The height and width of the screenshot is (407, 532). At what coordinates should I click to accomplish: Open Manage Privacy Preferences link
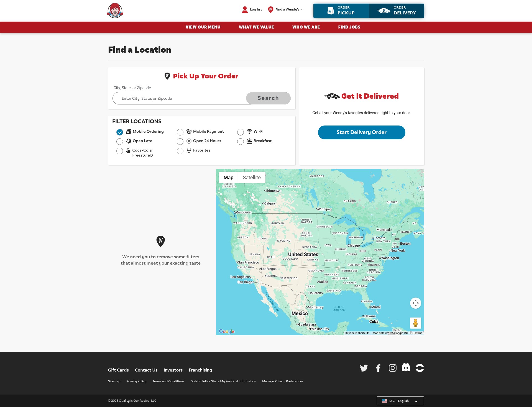tap(283, 382)
